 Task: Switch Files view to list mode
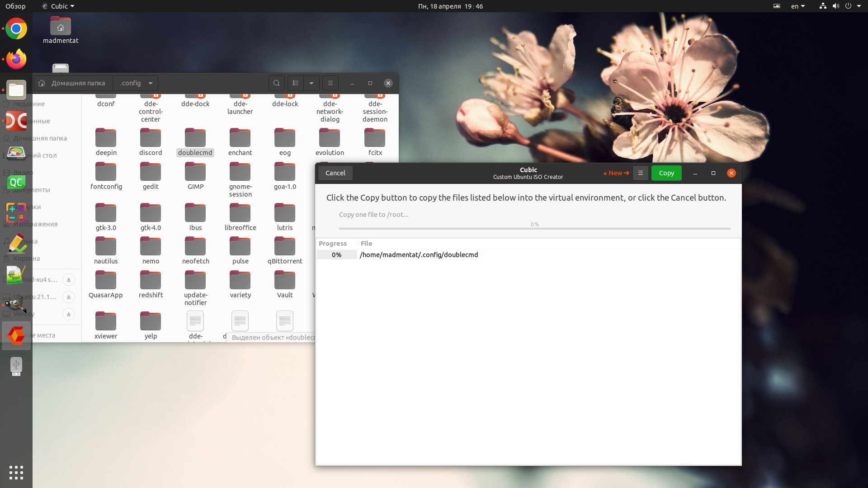(296, 83)
